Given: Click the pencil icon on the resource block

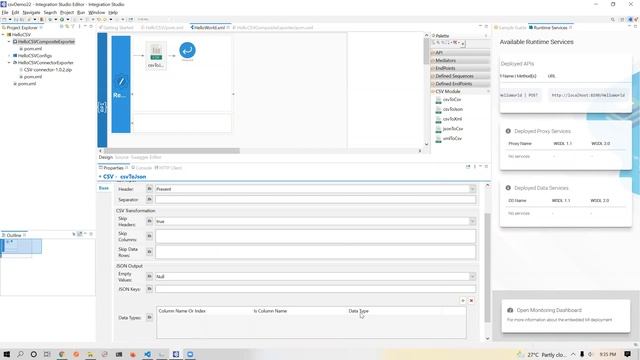Looking at the screenshot, I should click(x=121, y=82).
